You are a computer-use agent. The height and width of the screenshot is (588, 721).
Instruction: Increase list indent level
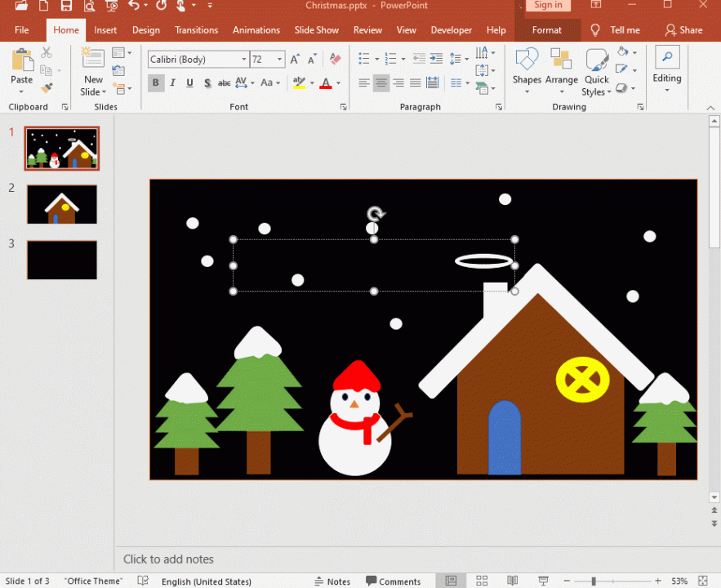pos(436,58)
